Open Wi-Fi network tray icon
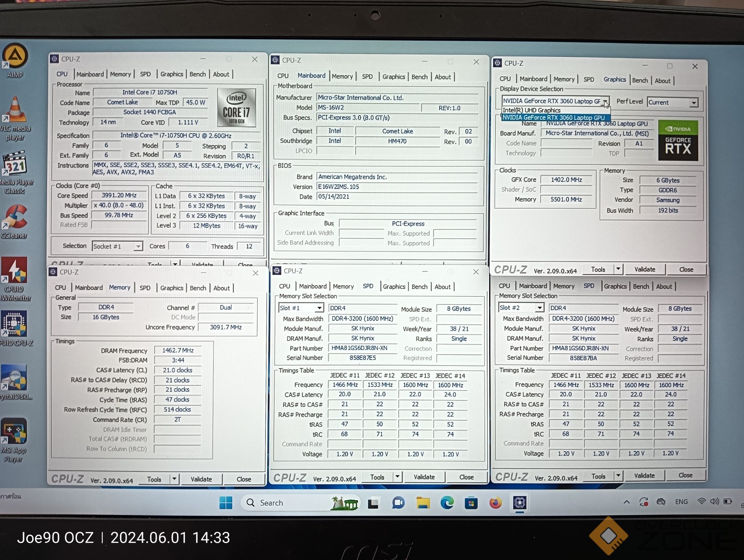The width and height of the screenshot is (744, 560). click(x=701, y=502)
